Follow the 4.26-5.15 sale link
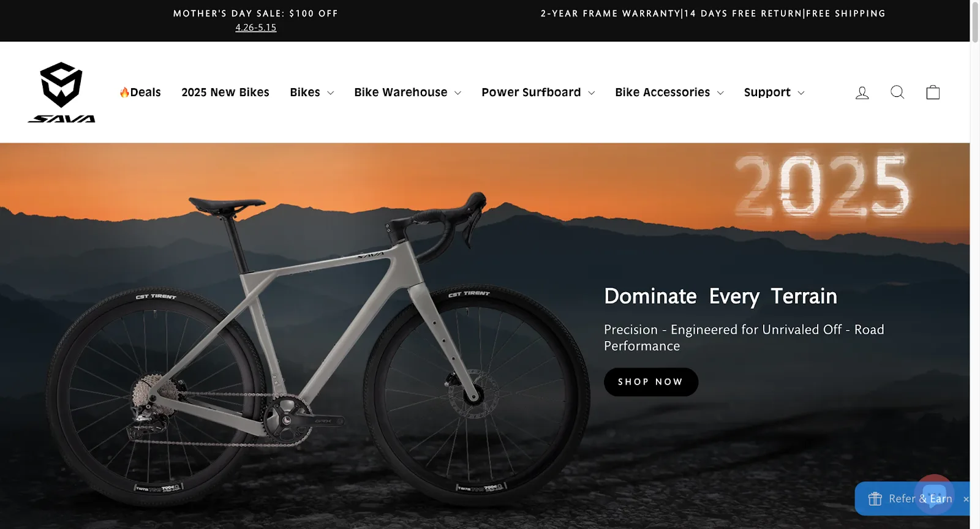 [x=256, y=28]
